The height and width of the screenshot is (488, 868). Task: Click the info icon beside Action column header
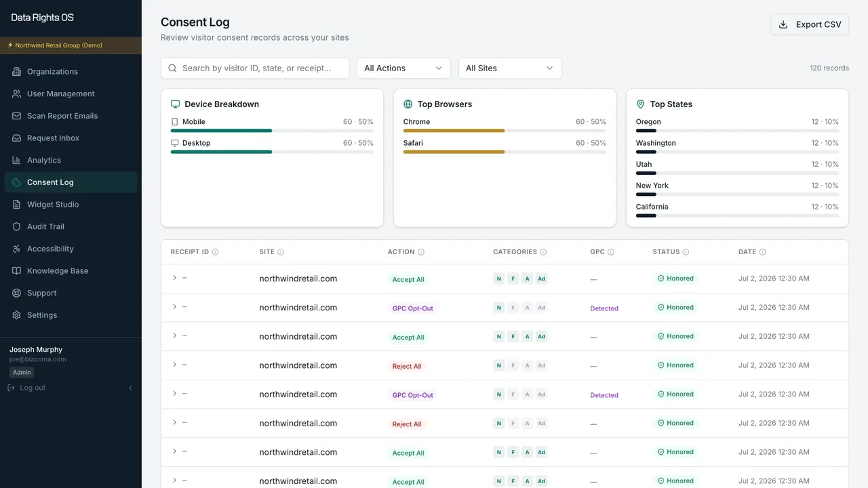click(421, 252)
